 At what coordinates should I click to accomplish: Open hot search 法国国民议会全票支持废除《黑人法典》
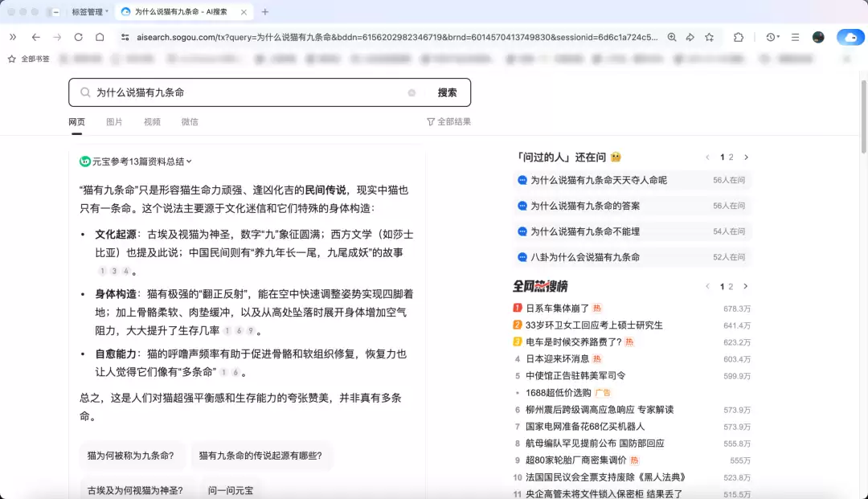606,477
